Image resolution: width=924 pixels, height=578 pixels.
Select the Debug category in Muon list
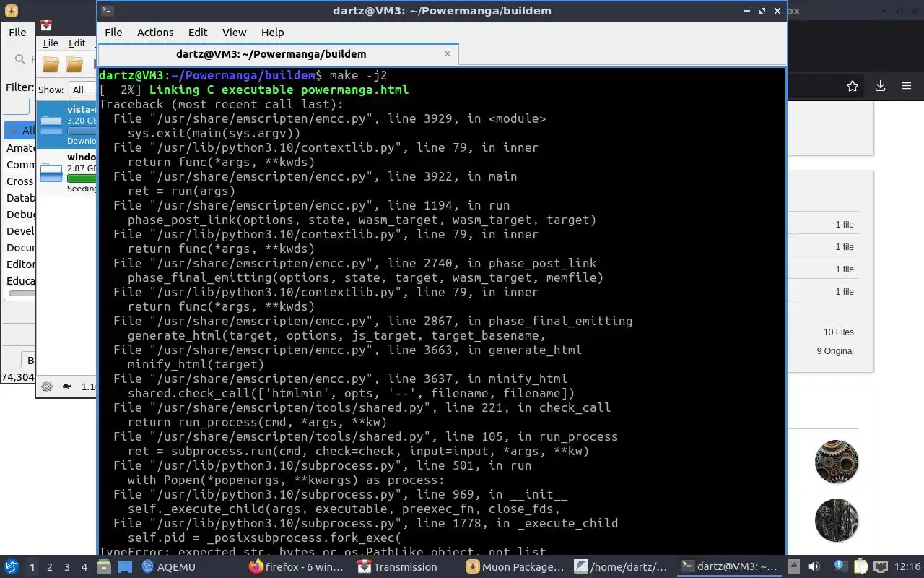tap(20, 215)
